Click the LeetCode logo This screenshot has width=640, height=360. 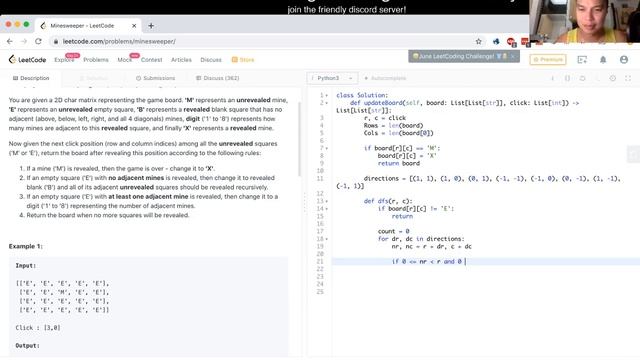[x=27, y=60]
